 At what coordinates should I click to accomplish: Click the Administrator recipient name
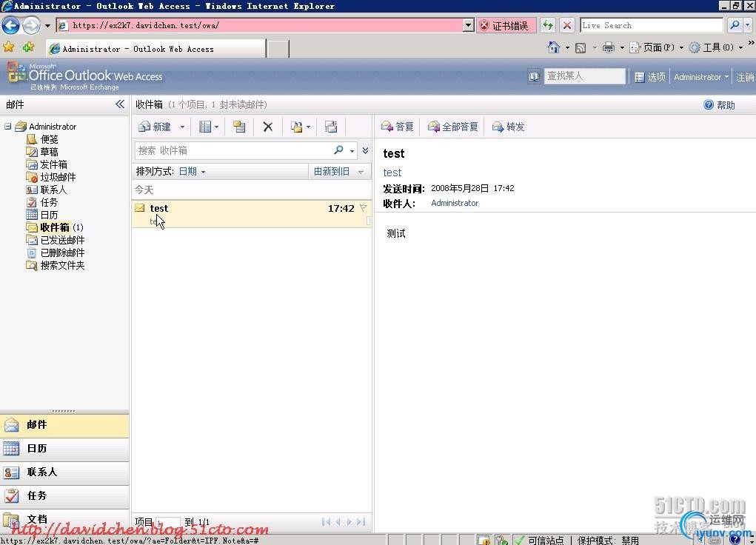455,203
